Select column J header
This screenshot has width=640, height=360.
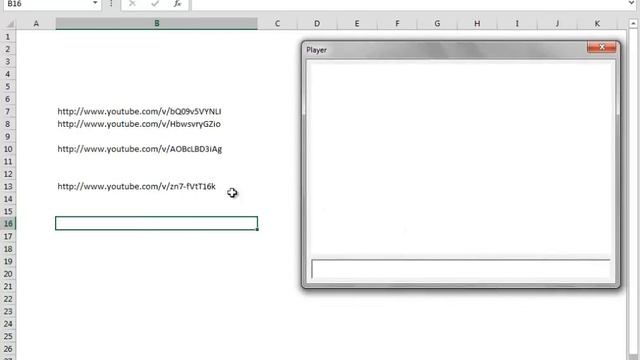coord(557,24)
